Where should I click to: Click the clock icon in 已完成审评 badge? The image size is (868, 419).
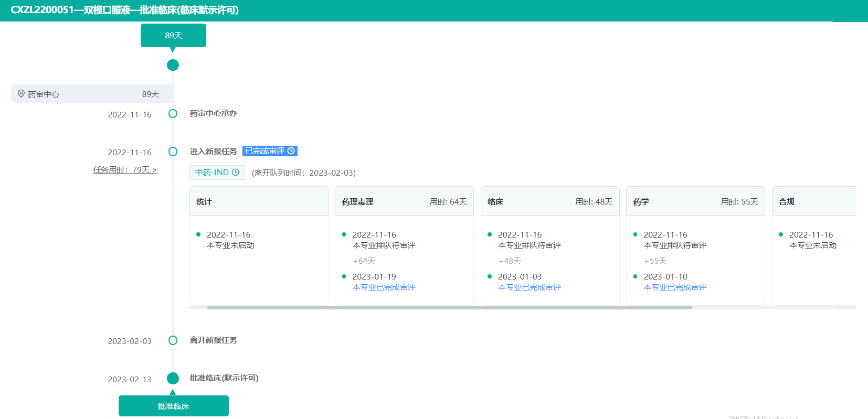point(291,151)
